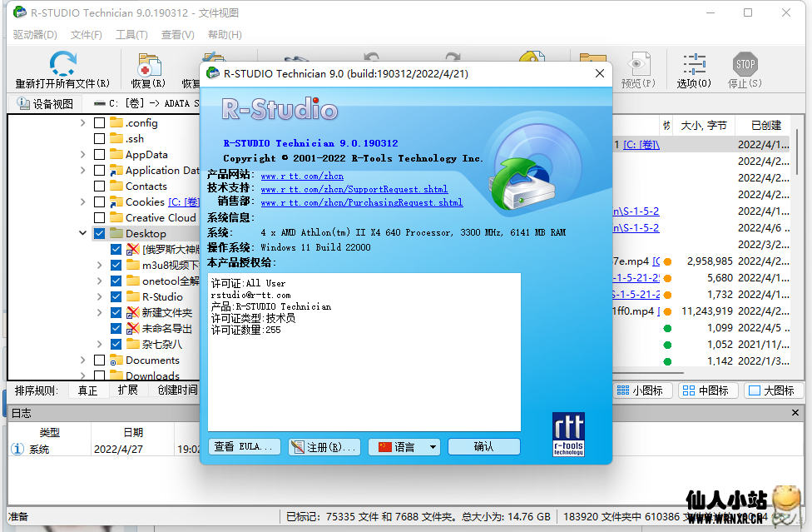Click the .config folder icon

click(116, 122)
